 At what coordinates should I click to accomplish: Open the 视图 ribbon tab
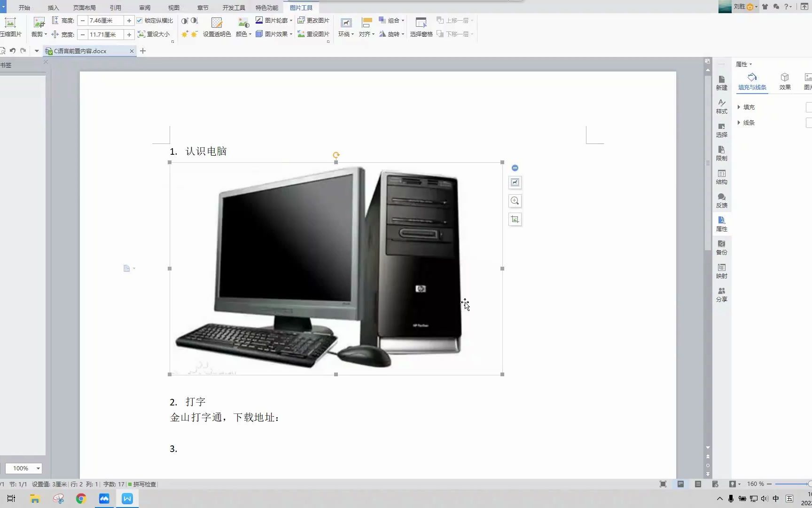point(174,8)
